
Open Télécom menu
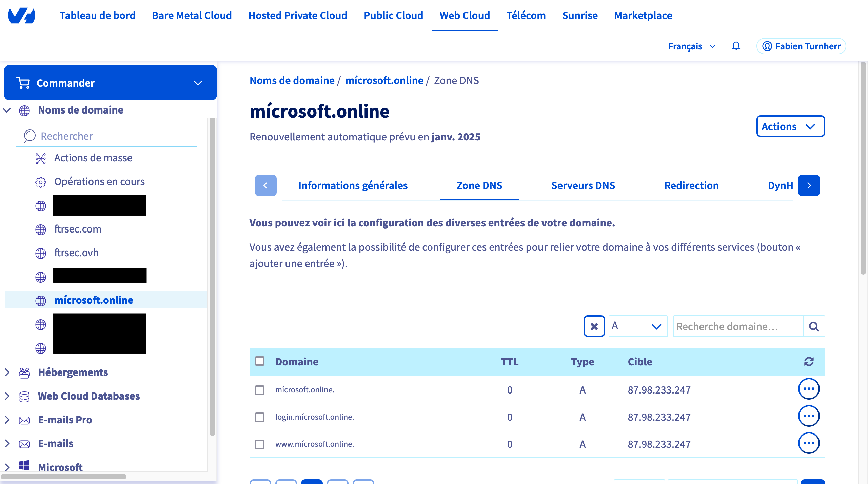coord(526,16)
